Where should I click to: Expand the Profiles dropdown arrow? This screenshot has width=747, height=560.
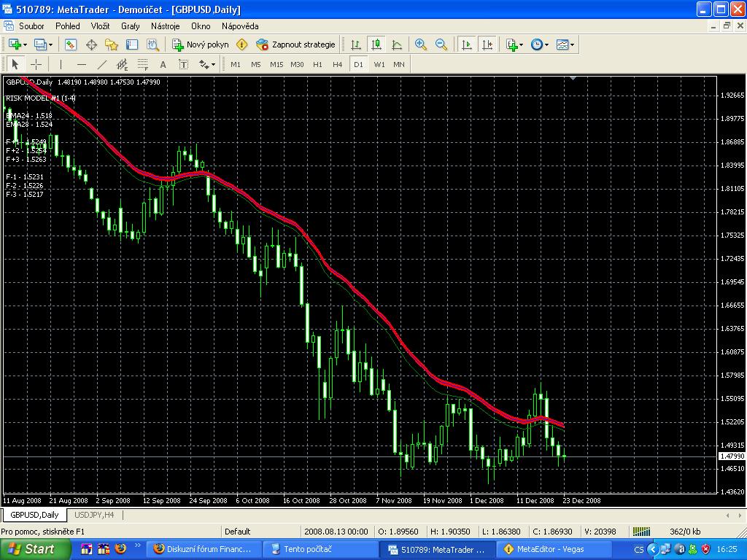(x=50, y=44)
